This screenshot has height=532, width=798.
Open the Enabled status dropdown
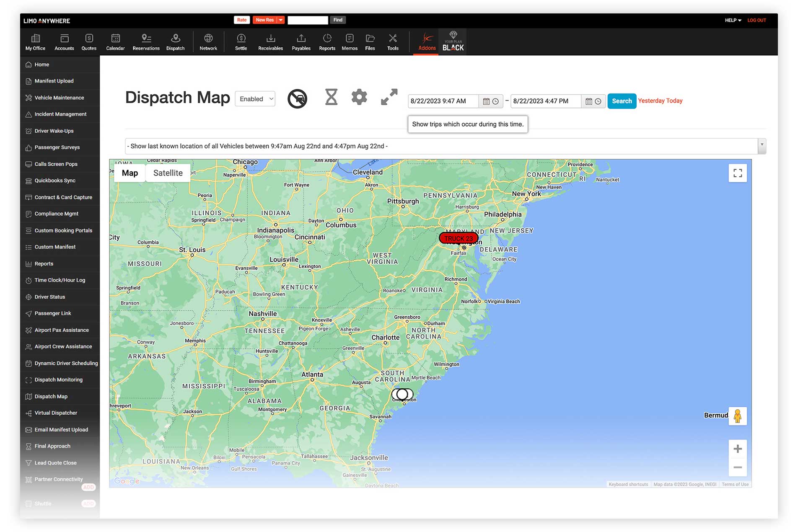tap(255, 99)
